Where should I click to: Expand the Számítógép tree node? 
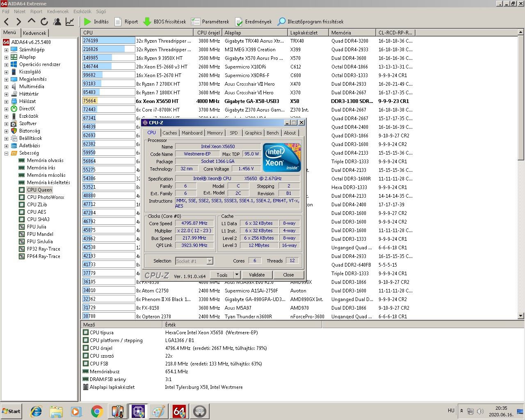[6, 50]
